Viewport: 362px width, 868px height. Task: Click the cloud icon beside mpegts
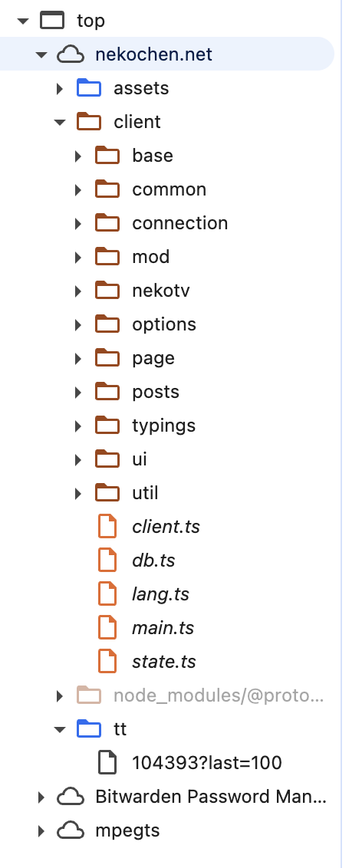click(x=71, y=830)
